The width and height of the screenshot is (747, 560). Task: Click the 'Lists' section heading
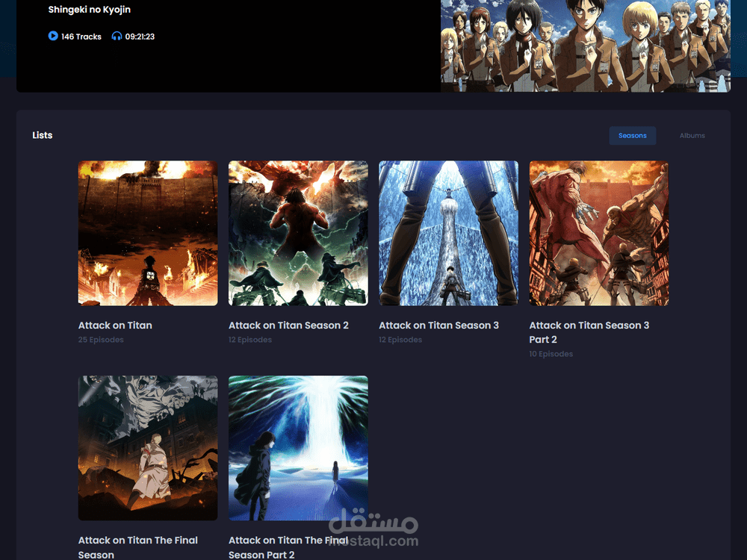[43, 135]
